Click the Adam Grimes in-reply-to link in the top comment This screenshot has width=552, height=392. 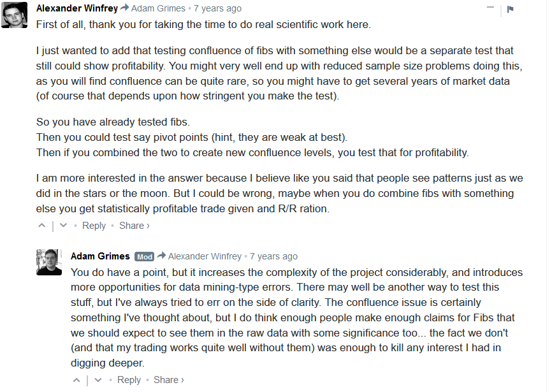click(159, 9)
